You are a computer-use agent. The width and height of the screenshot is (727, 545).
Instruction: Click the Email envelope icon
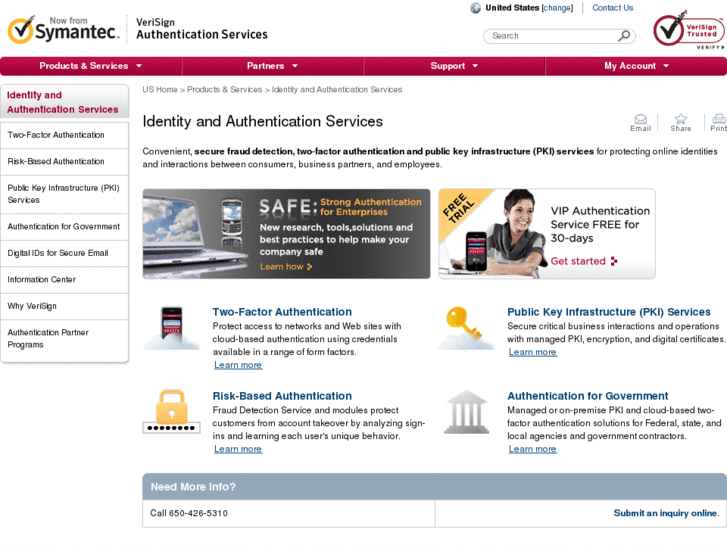[x=640, y=119]
